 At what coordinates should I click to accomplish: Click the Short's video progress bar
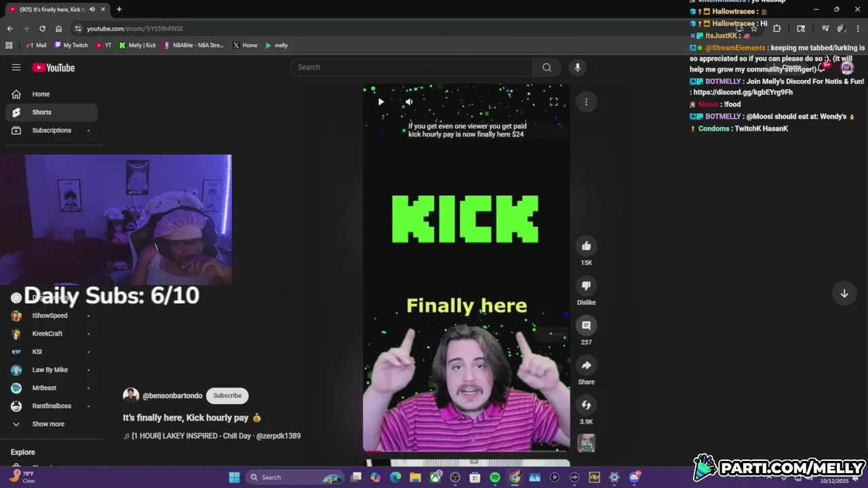click(x=467, y=451)
